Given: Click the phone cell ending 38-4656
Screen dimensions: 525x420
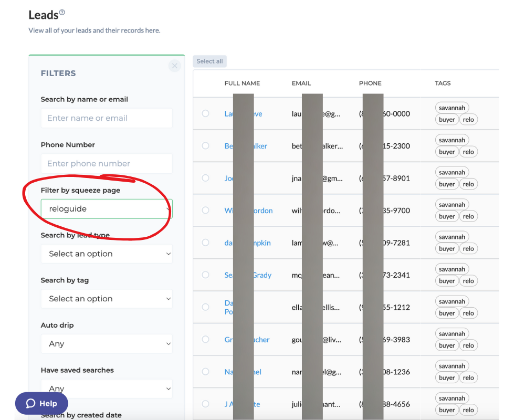Looking at the screenshot, I should click(x=384, y=404).
